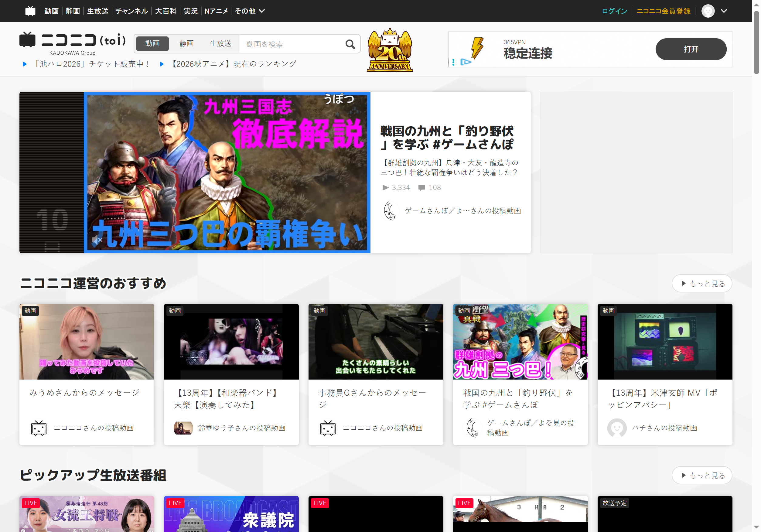Screen dimensions: 761x532
Task: Click ゲームさんぽ avatar under 九州三つ巴 card
Action: pyautogui.click(x=472, y=428)
